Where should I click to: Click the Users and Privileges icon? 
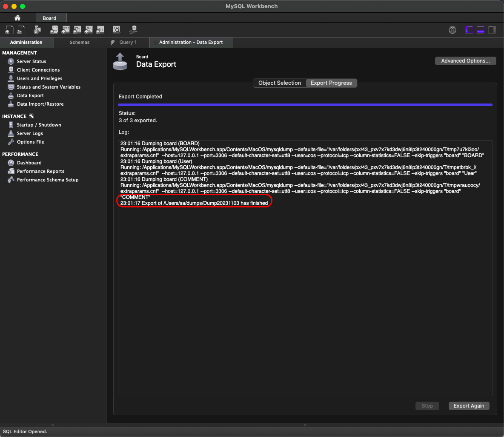point(11,78)
